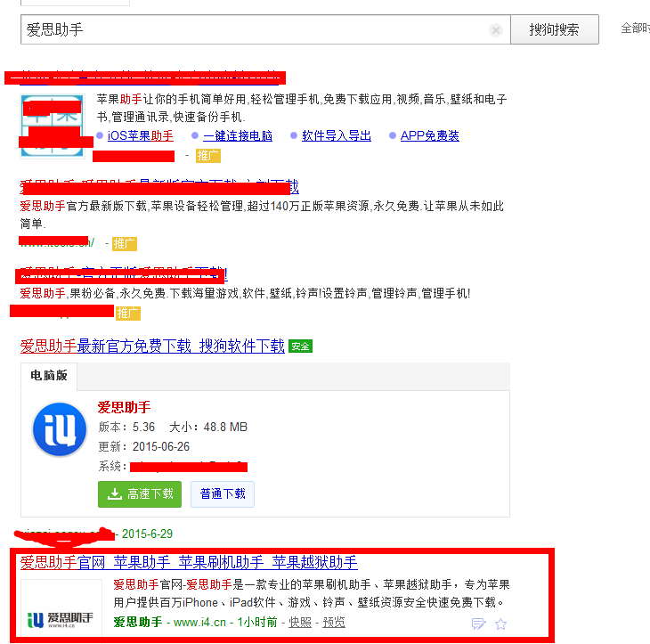Open the 快照 cached page link

click(x=299, y=622)
